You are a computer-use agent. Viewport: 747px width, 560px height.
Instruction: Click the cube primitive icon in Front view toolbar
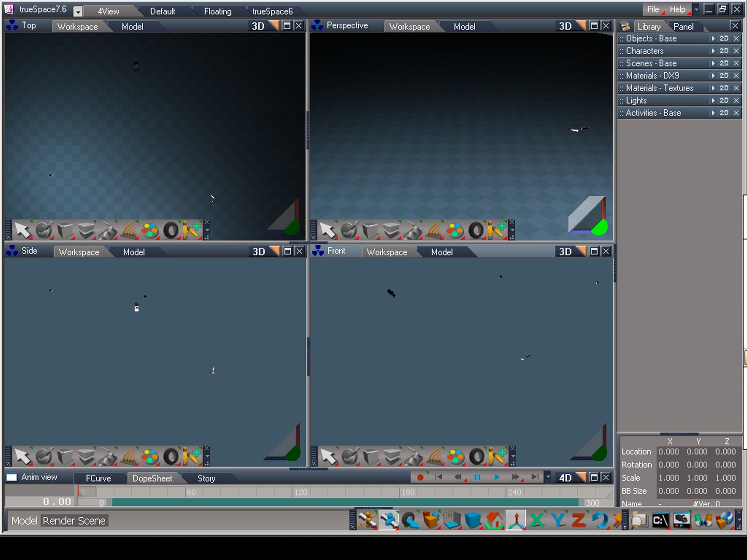coord(371,457)
